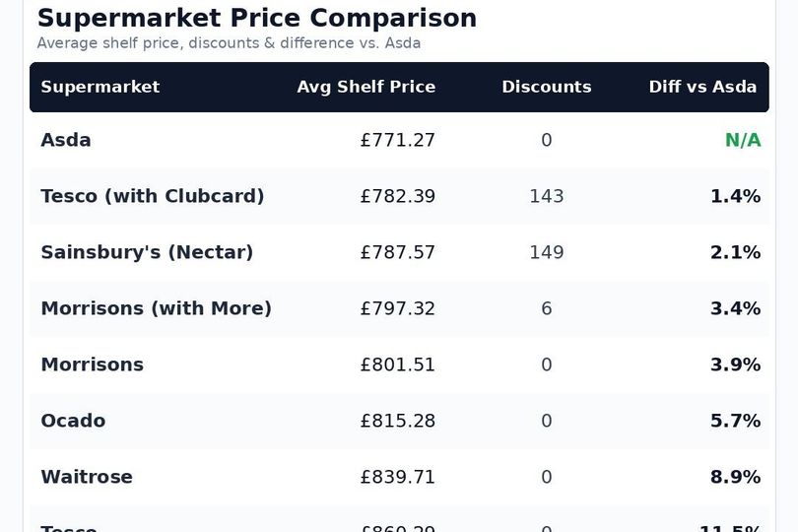Click the 143 discounts value

[x=547, y=196]
